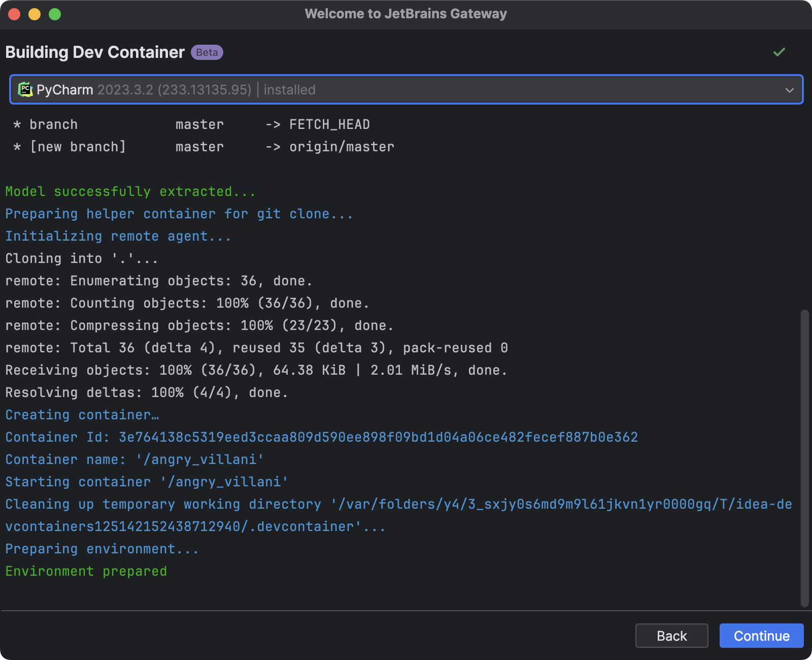Image resolution: width=812 pixels, height=660 pixels.
Task: Click the 'Cloning into' log line
Action: 81,258
